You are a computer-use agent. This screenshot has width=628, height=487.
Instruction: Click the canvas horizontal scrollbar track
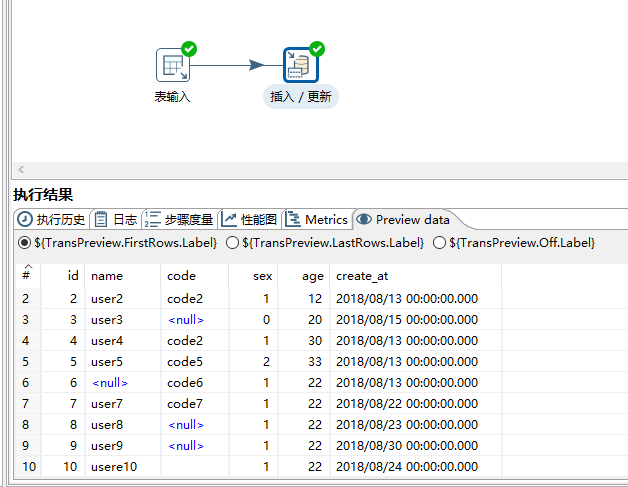coord(326,169)
